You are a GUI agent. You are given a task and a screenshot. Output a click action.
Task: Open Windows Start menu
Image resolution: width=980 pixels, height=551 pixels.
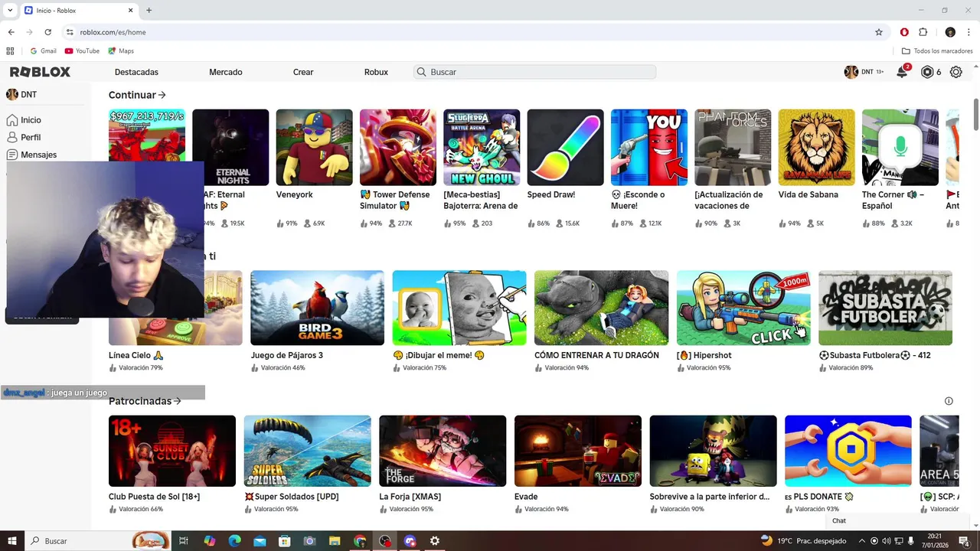[11, 541]
